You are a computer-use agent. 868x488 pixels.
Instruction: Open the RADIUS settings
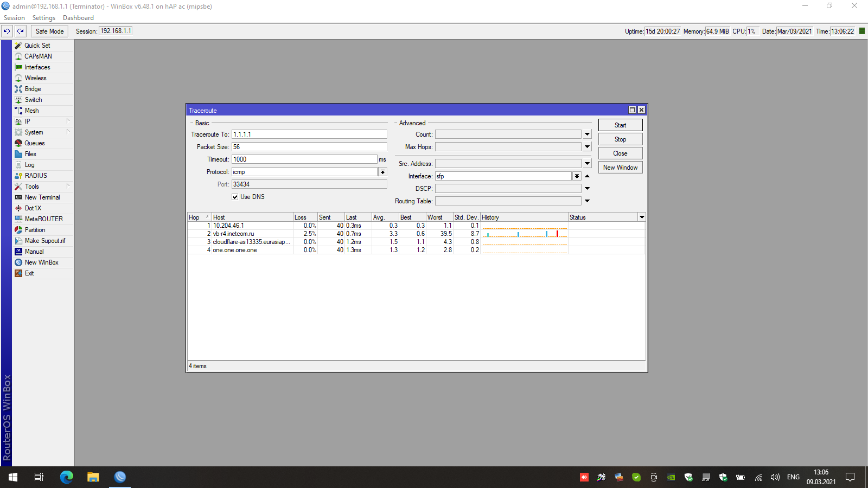(x=36, y=176)
